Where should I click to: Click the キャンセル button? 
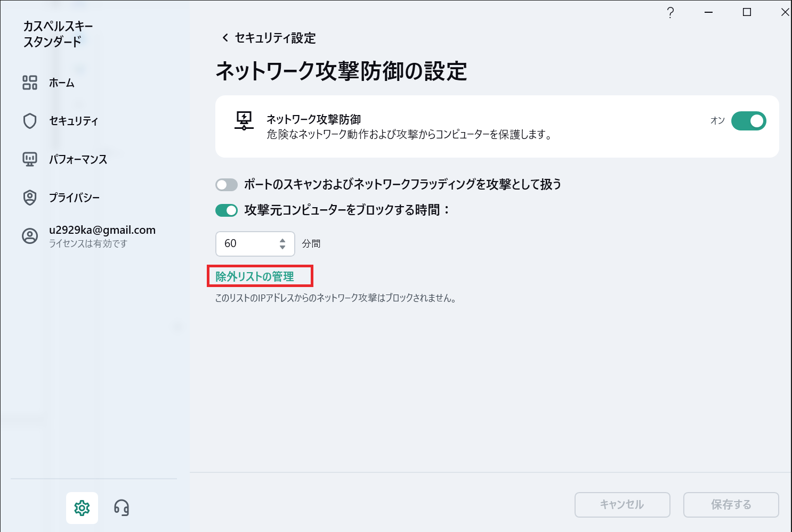[622, 505]
